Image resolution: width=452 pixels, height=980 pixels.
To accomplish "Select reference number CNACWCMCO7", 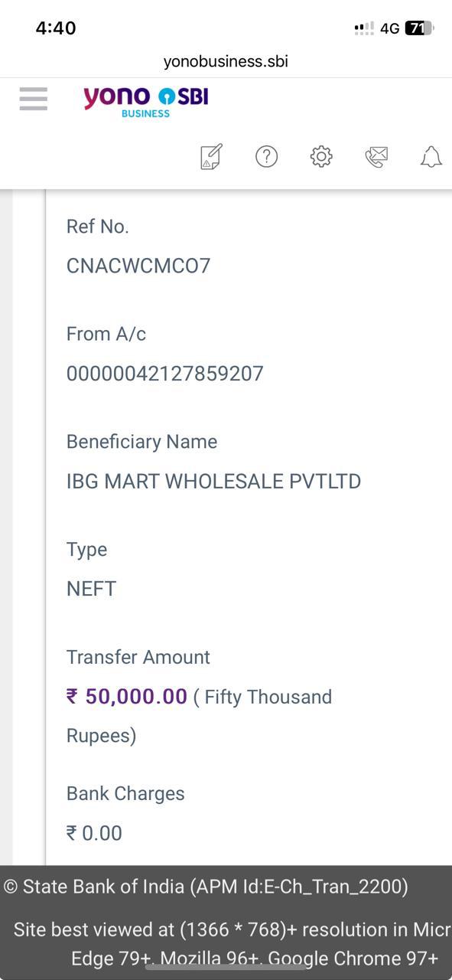I will [138, 266].
